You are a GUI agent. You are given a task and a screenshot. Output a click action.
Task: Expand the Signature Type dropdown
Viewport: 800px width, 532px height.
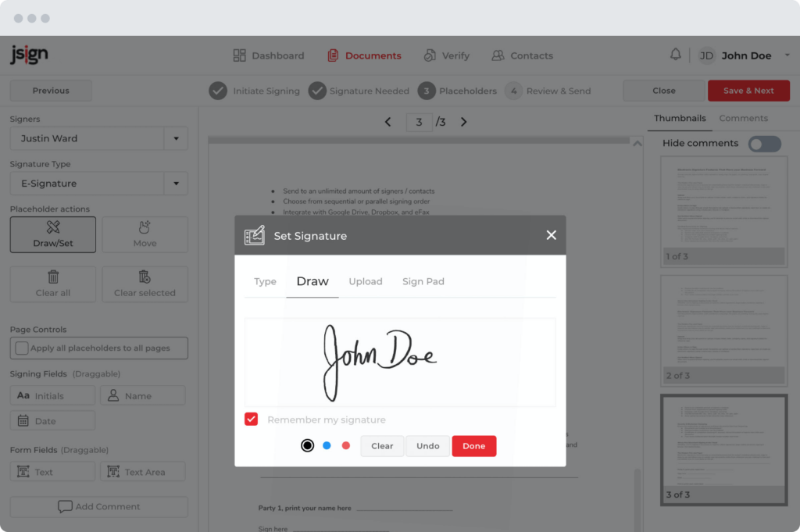tap(176, 183)
